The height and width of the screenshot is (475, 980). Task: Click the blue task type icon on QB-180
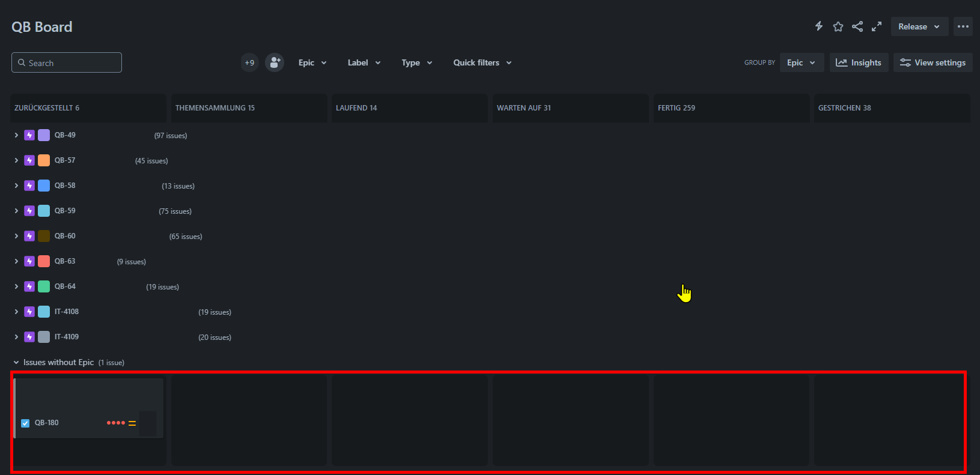25,423
